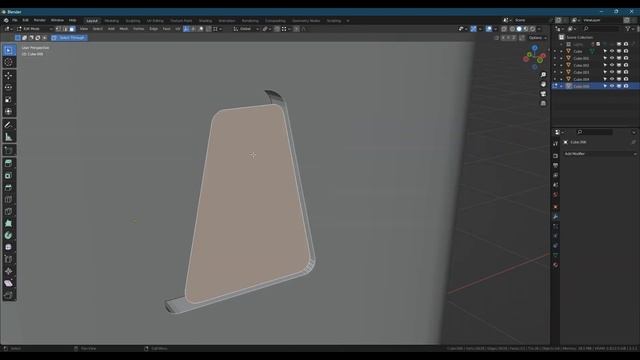Viewport: 640px width, 360px height.
Task: Open the Edit menu
Action: (x=25, y=20)
